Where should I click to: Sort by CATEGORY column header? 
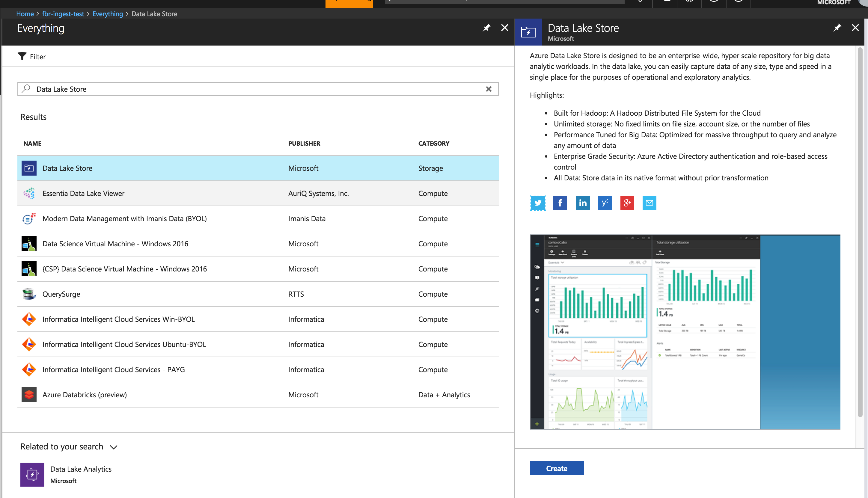[x=433, y=143]
